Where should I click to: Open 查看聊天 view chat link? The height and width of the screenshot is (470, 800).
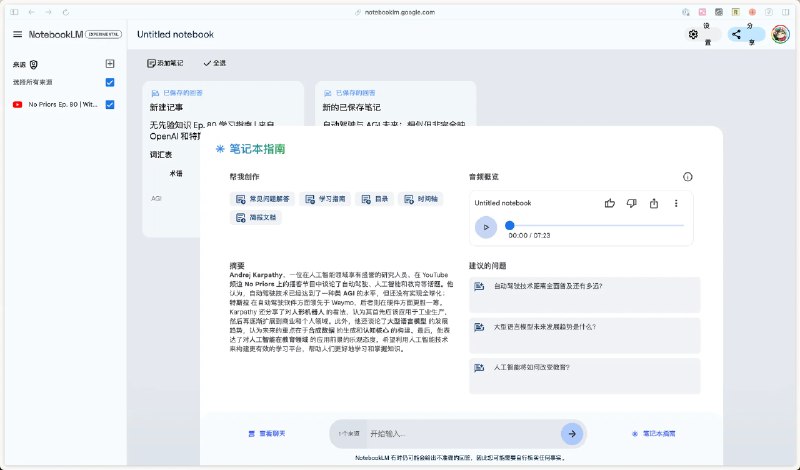pyautogui.click(x=267, y=434)
